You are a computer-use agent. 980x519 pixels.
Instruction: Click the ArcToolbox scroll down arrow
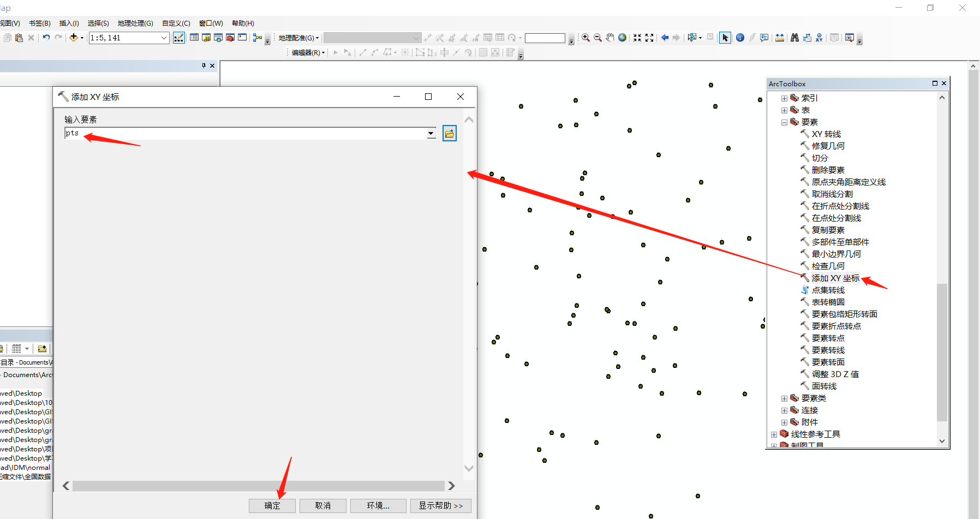point(942,441)
